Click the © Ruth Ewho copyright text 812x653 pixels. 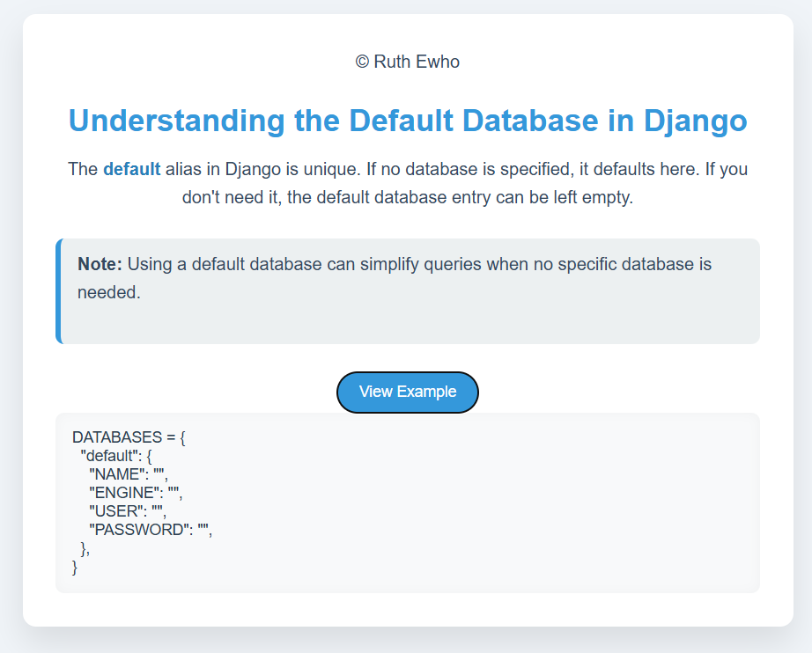coord(408,62)
